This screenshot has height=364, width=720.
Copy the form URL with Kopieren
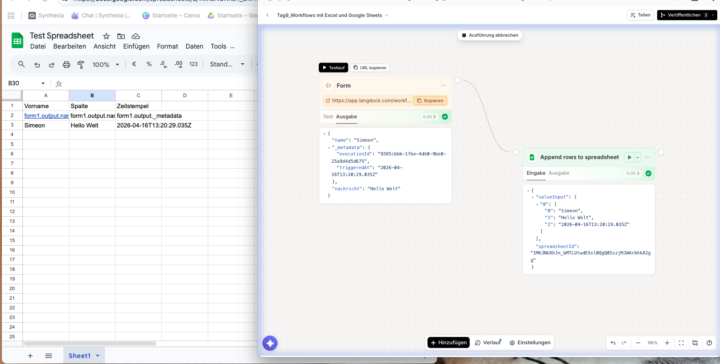tap(430, 101)
